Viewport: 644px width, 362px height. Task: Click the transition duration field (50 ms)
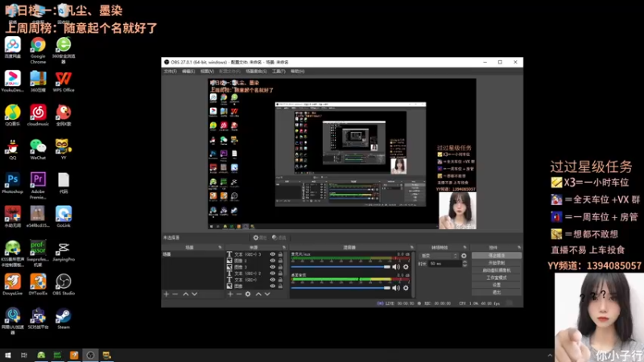(444, 264)
